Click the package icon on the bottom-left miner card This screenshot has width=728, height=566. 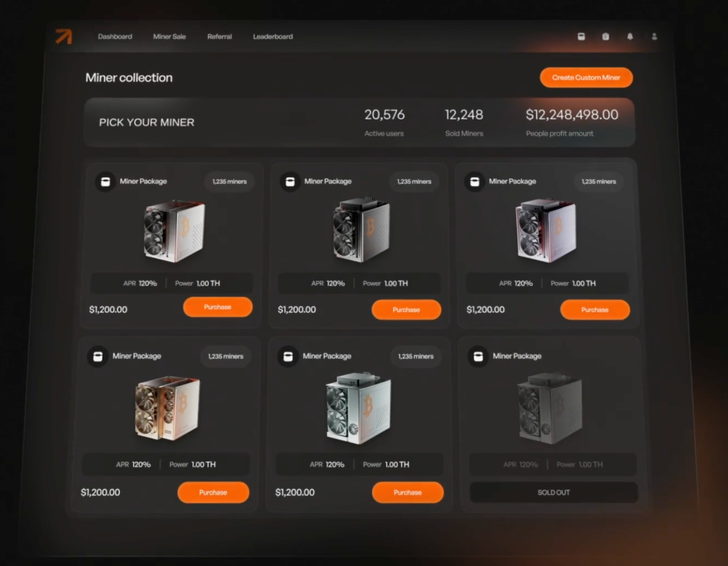[97, 356]
